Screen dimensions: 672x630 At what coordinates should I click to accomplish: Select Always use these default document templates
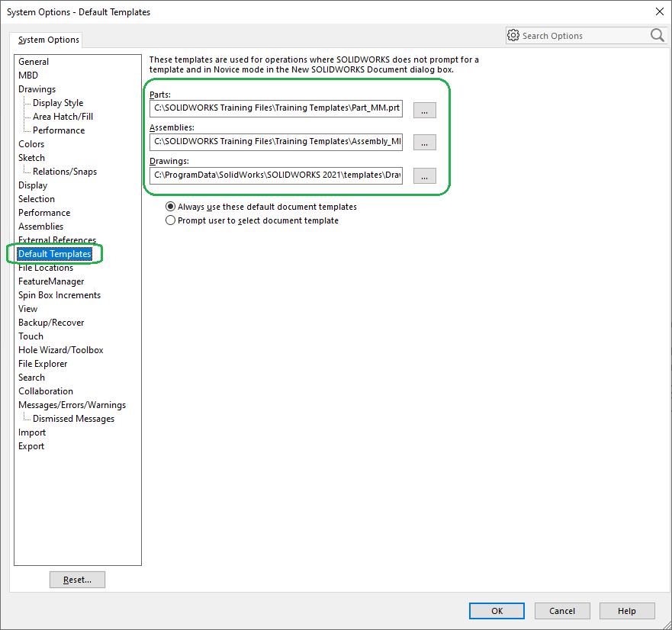(x=170, y=207)
